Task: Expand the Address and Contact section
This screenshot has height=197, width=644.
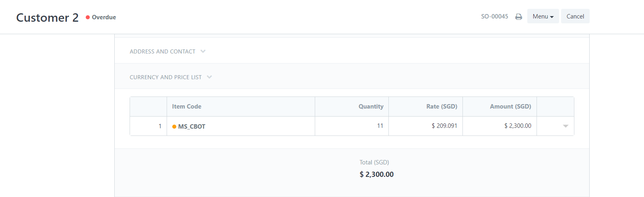Action: pyautogui.click(x=167, y=51)
